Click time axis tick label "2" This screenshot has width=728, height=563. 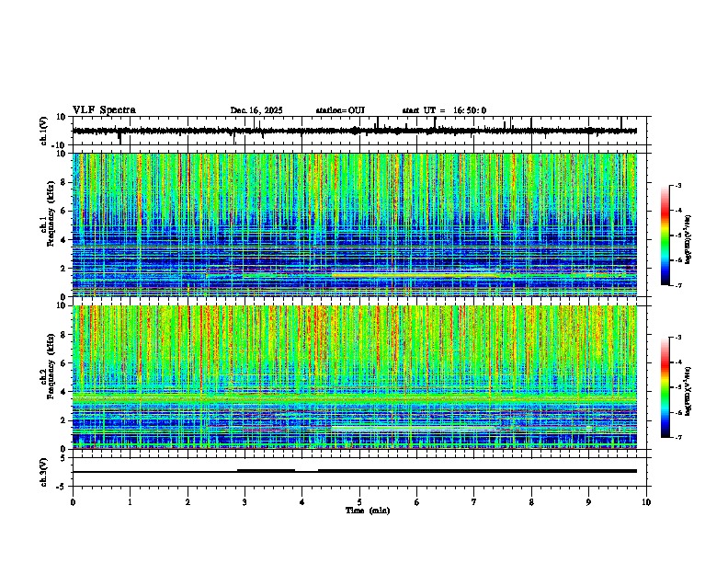pos(188,502)
